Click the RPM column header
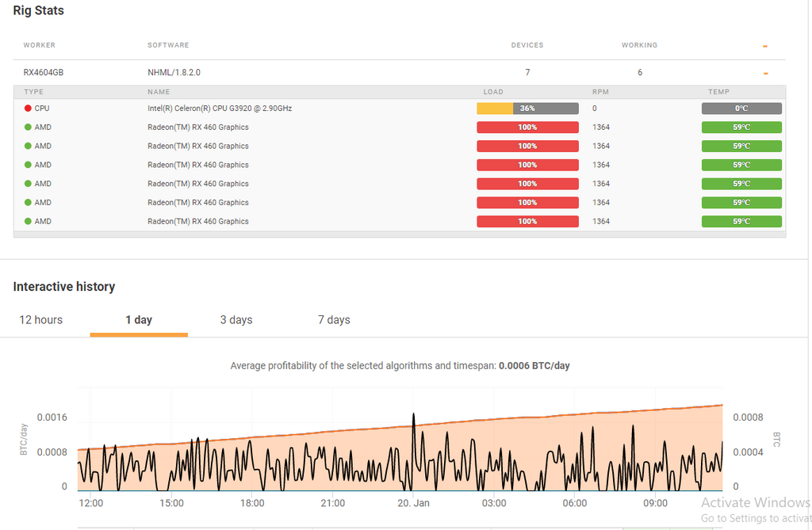812x530 pixels. click(x=601, y=92)
